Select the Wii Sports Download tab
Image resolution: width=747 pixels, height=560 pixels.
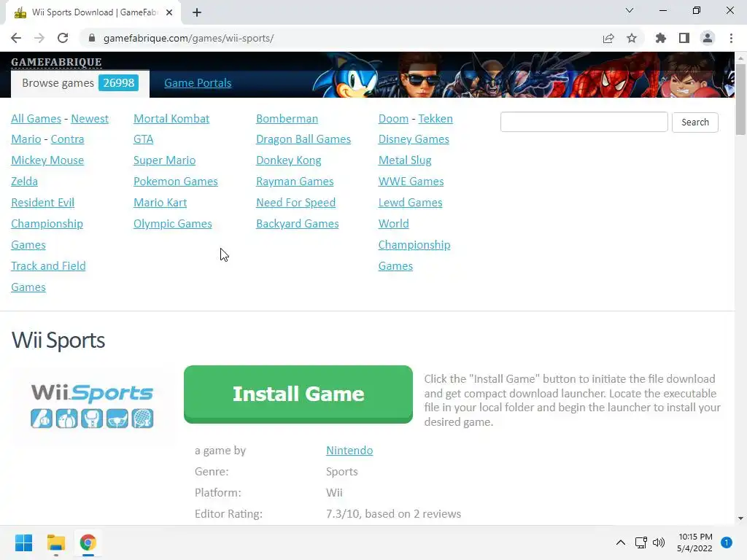pos(93,12)
